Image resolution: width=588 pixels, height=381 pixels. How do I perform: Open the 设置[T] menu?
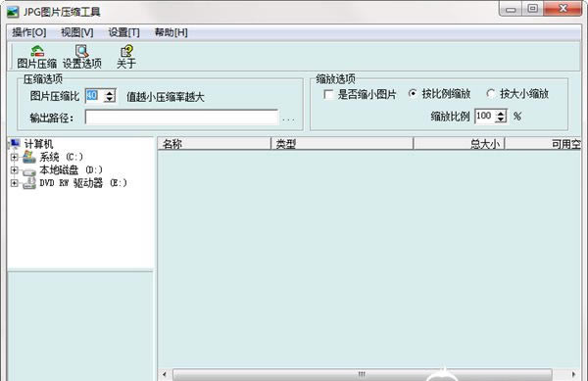tap(124, 32)
